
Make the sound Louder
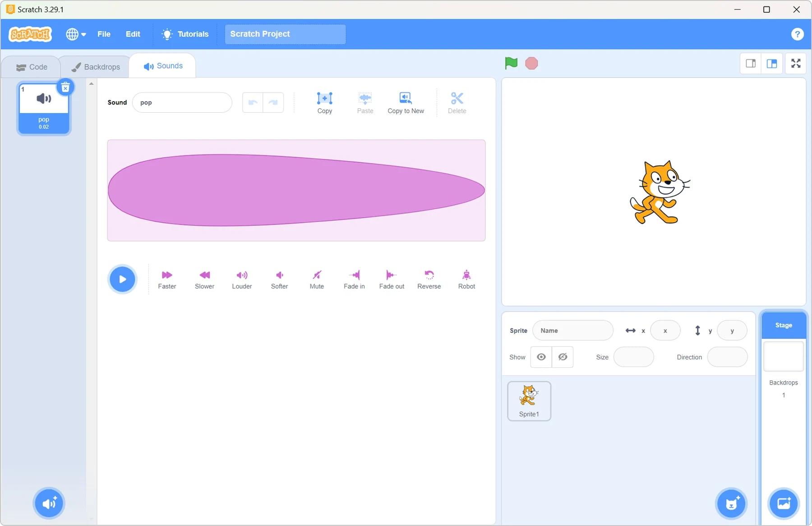(242, 280)
